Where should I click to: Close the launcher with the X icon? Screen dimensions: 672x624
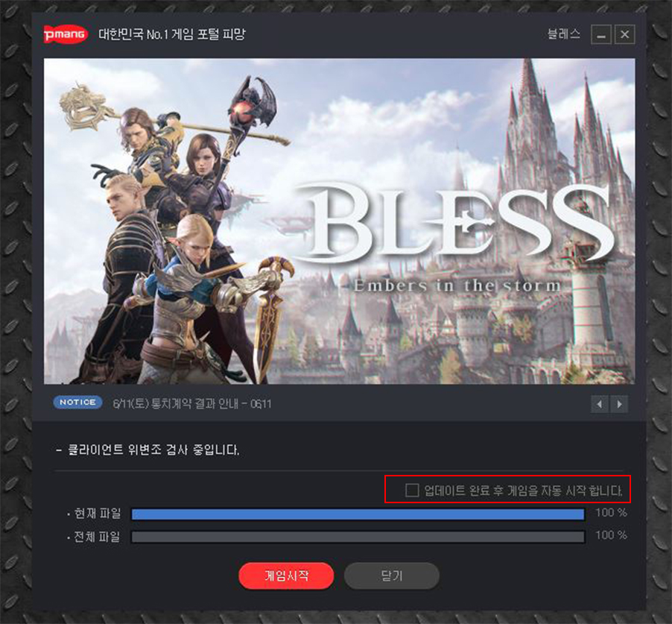tap(625, 34)
